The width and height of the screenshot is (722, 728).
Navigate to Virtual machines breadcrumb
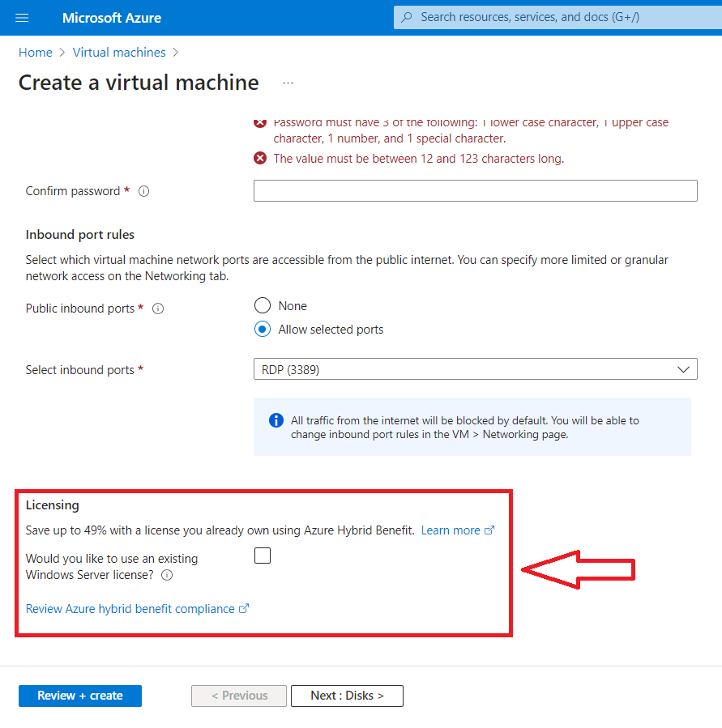pyautogui.click(x=119, y=53)
